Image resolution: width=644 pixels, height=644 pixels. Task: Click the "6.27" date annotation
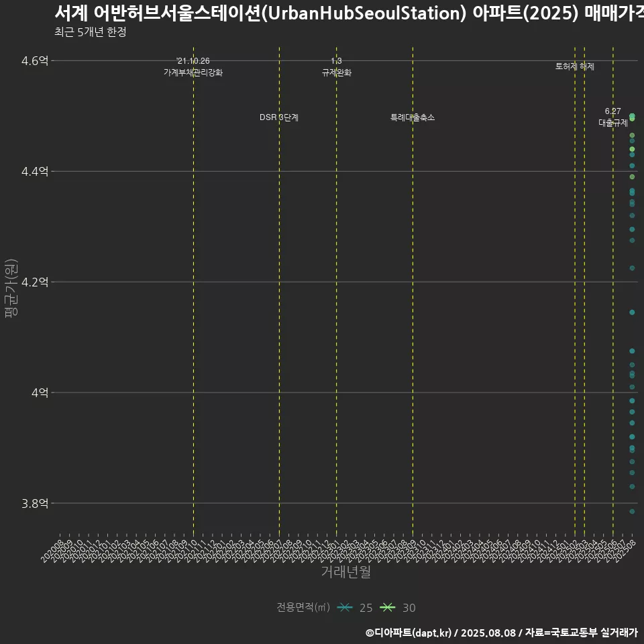[612, 111]
